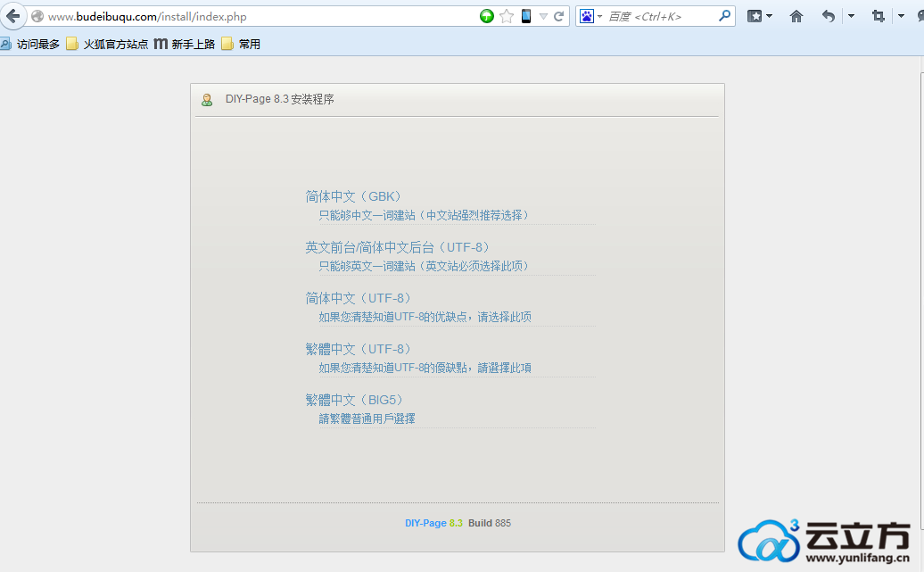The height and width of the screenshot is (572, 924).
Task: Click the vertical page scrollbar
Action: pos(921,301)
